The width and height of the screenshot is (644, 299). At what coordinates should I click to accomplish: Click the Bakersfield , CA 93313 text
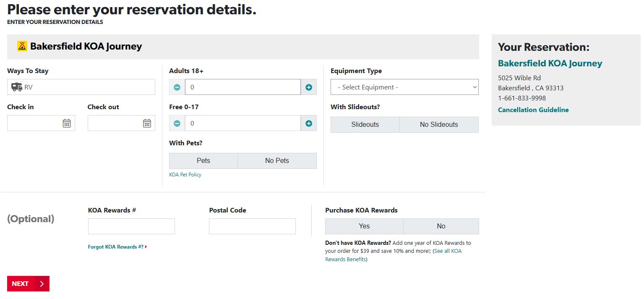[x=531, y=88]
